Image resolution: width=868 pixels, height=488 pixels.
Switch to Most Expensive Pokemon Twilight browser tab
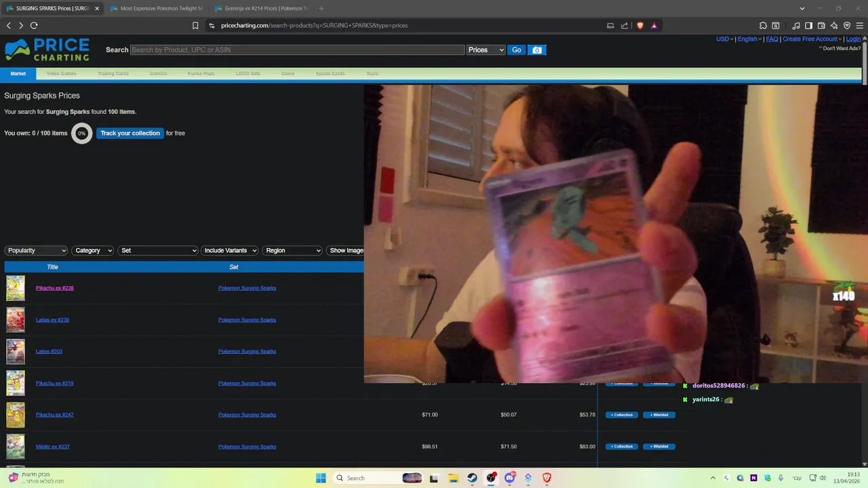coord(157,8)
